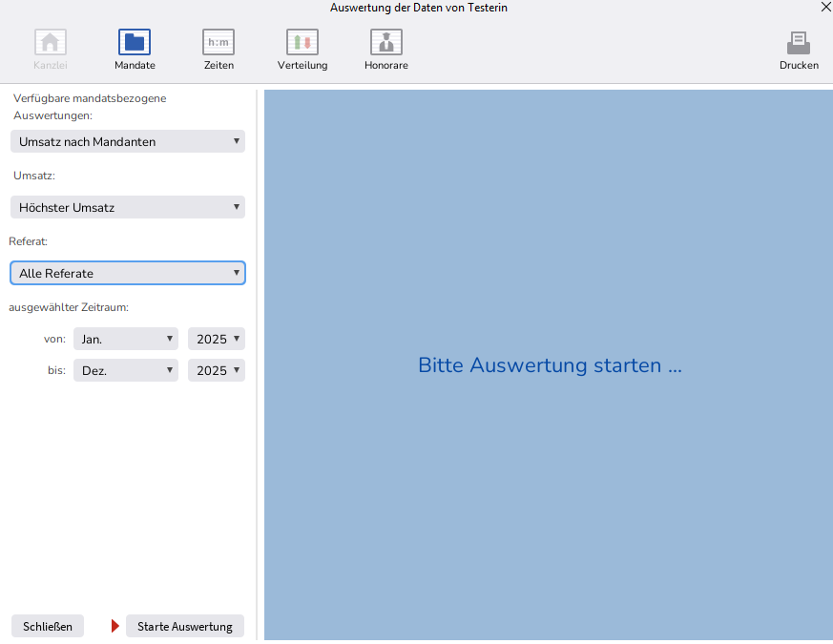The height and width of the screenshot is (644, 833).
Task: Switch to the Zeiten time evaluation
Action: pyautogui.click(x=219, y=43)
